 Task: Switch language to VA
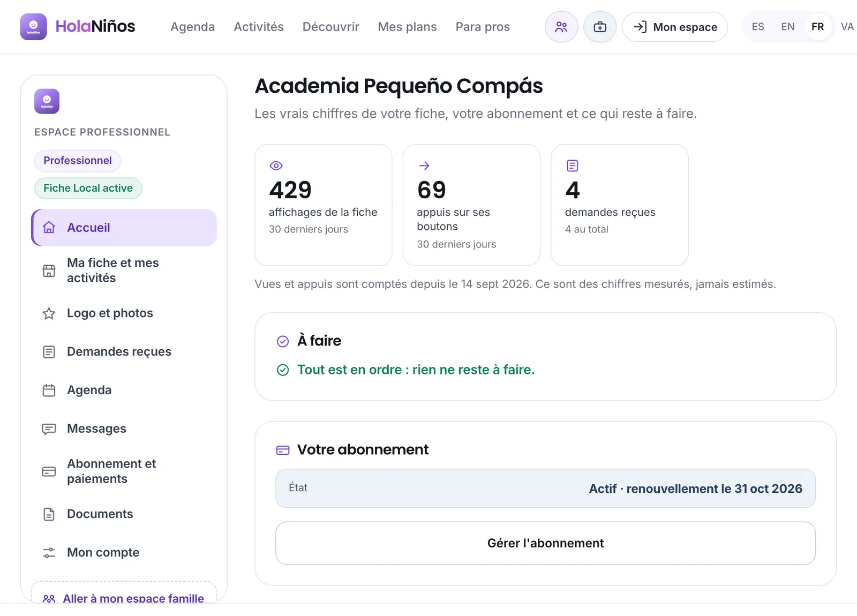click(x=847, y=27)
